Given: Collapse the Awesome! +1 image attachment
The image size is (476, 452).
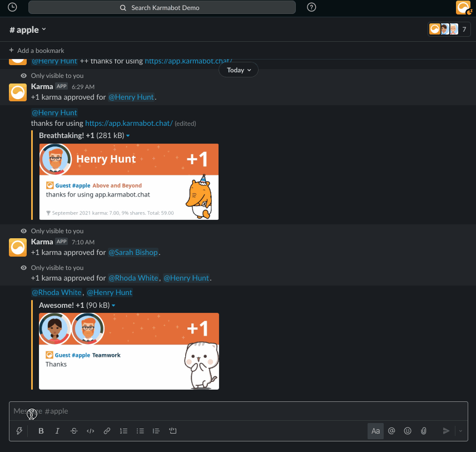Looking at the screenshot, I should [x=113, y=306].
